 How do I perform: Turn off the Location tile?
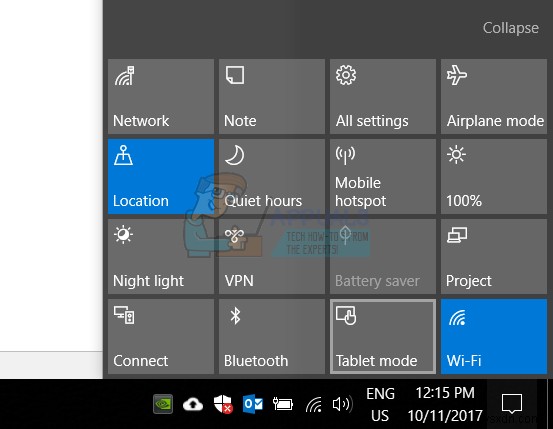tap(161, 176)
